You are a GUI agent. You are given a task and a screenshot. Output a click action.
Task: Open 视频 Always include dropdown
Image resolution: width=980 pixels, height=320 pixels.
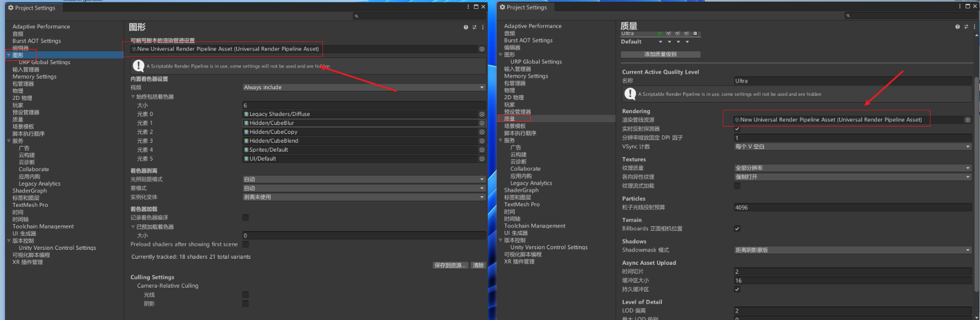click(x=364, y=88)
